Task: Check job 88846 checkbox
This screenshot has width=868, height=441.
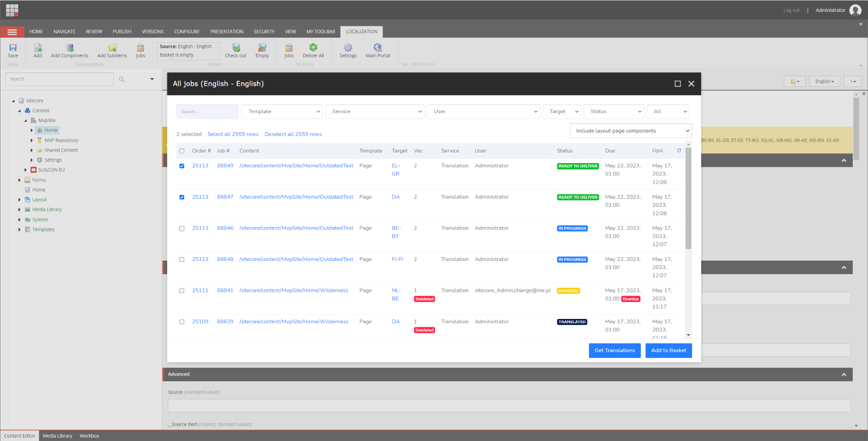Action: point(182,228)
